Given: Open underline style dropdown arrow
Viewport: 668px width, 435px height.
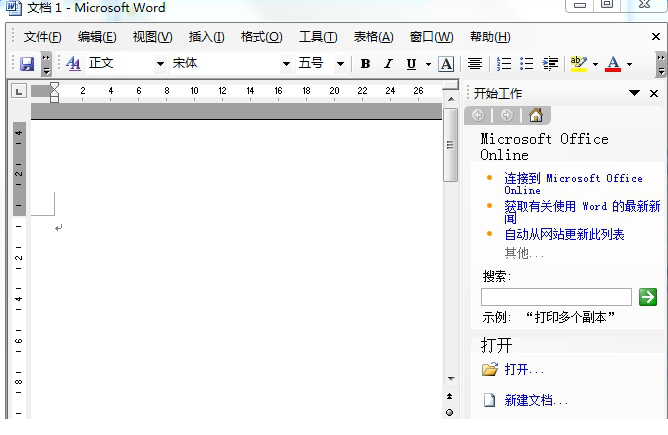Looking at the screenshot, I should coord(428,64).
